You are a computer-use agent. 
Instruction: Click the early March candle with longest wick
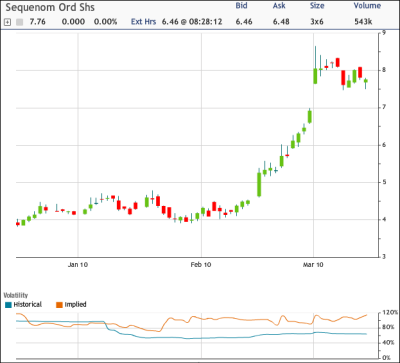coord(315,65)
